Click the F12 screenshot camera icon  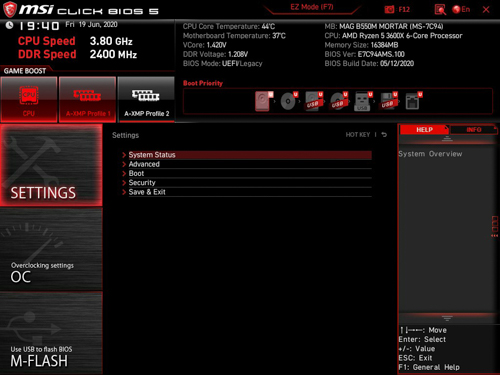pos(389,10)
